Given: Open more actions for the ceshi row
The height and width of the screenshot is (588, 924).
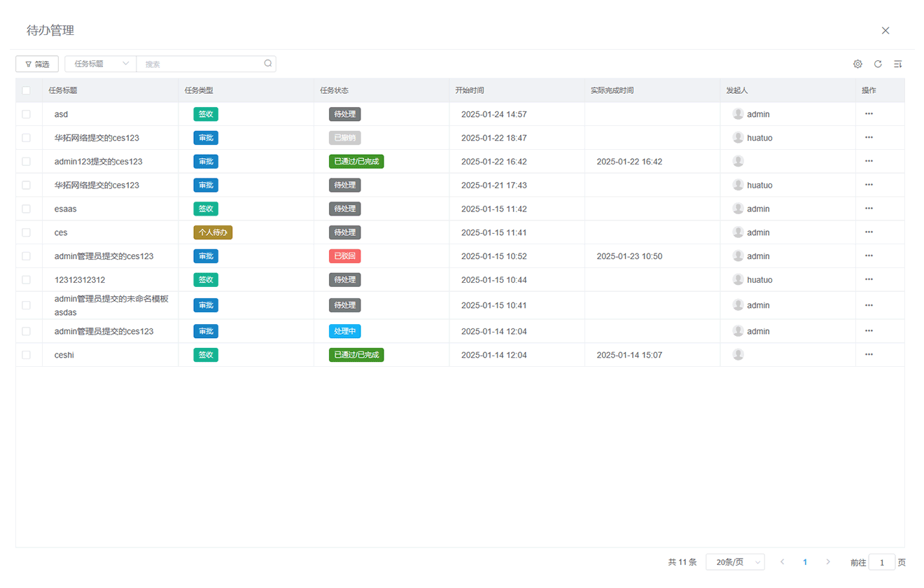Looking at the screenshot, I should pos(869,354).
